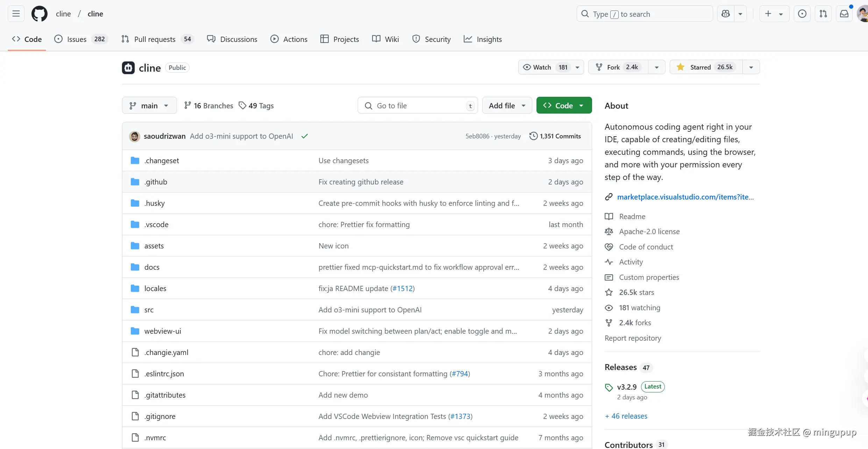Expand the main branch dropdown
Image resolution: width=868 pixels, height=449 pixels.
point(149,106)
